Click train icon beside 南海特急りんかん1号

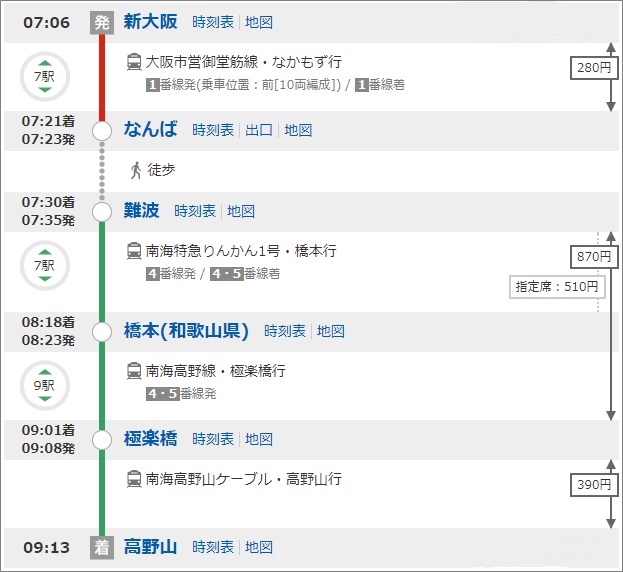coord(134,251)
